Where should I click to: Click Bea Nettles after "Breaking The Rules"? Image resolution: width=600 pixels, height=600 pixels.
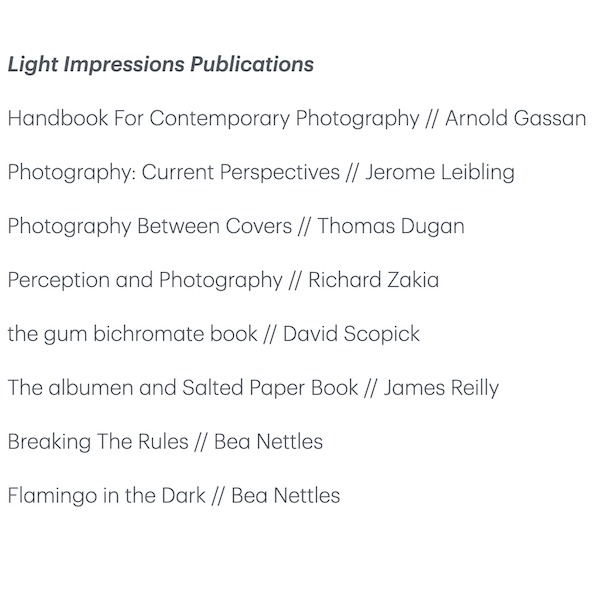point(268,441)
